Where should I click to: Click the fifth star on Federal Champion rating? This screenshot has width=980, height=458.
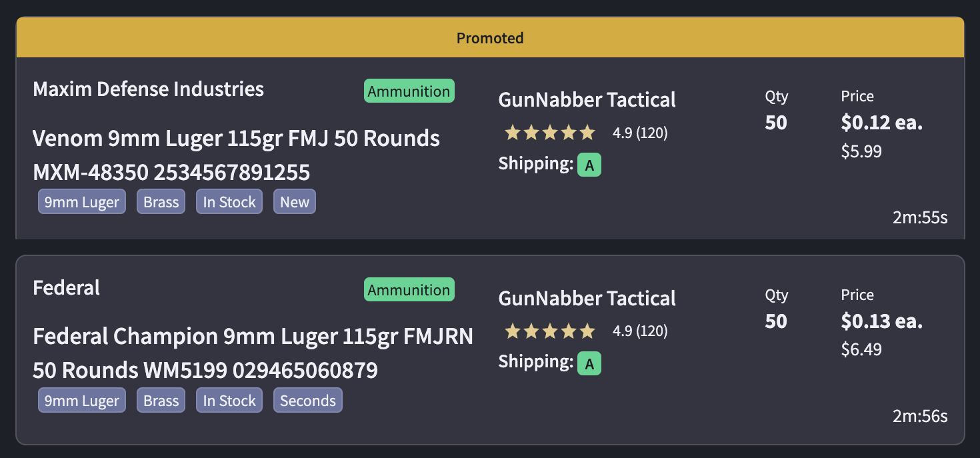coord(587,331)
